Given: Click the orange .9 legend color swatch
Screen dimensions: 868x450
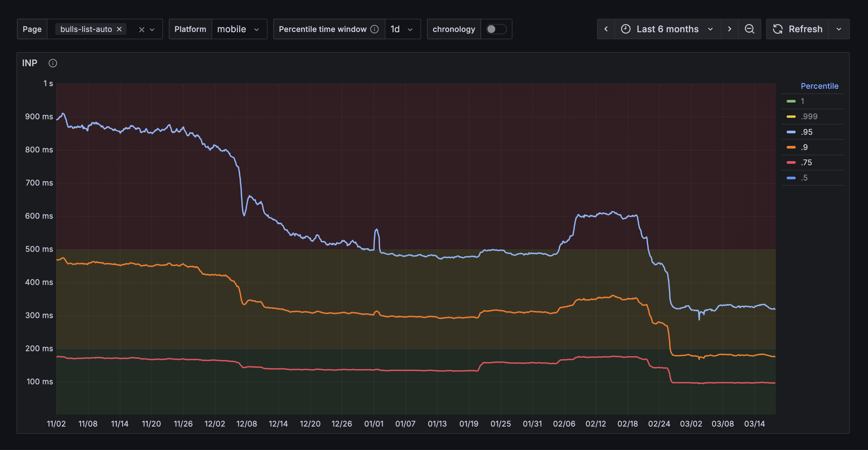Looking at the screenshot, I should point(791,147).
